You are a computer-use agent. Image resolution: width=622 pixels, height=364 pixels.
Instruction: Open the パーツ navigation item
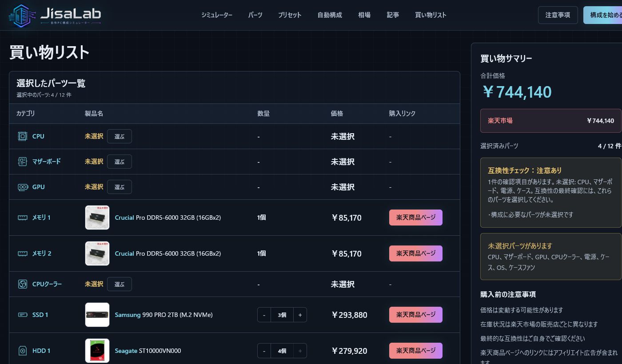click(x=255, y=15)
